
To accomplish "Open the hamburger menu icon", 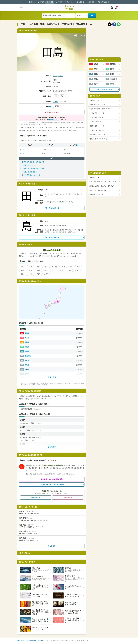I will click(x=21, y=8).
